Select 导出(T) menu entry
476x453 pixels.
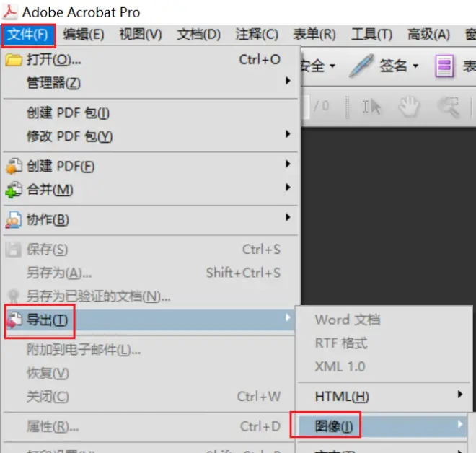pos(149,320)
